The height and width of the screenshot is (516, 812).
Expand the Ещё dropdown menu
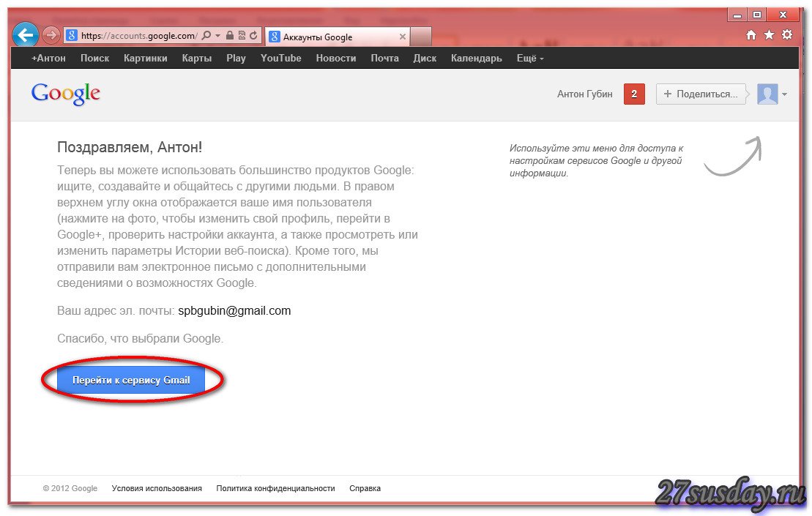tap(530, 59)
